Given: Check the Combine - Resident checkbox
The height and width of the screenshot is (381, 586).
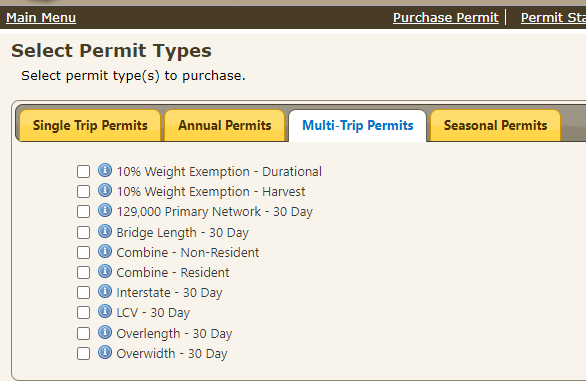Looking at the screenshot, I should 83,273.
